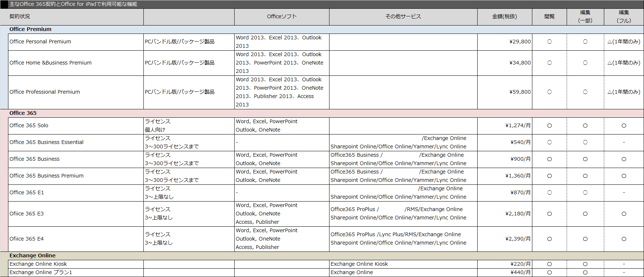Select the full-edit dash for Office 365 E1
The height and width of the screenshot is (277, 644).
[x=624, y=193]
